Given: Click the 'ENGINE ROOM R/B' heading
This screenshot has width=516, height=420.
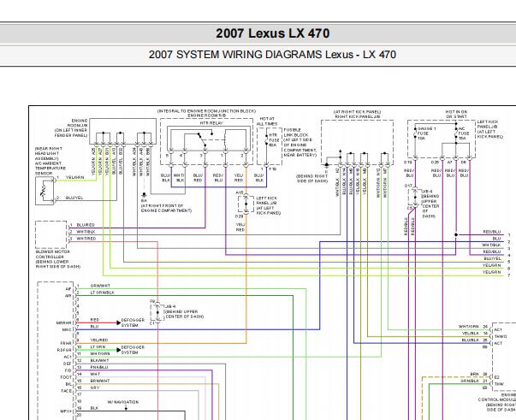Looking at the screenshot, I should tap(207, 115).
